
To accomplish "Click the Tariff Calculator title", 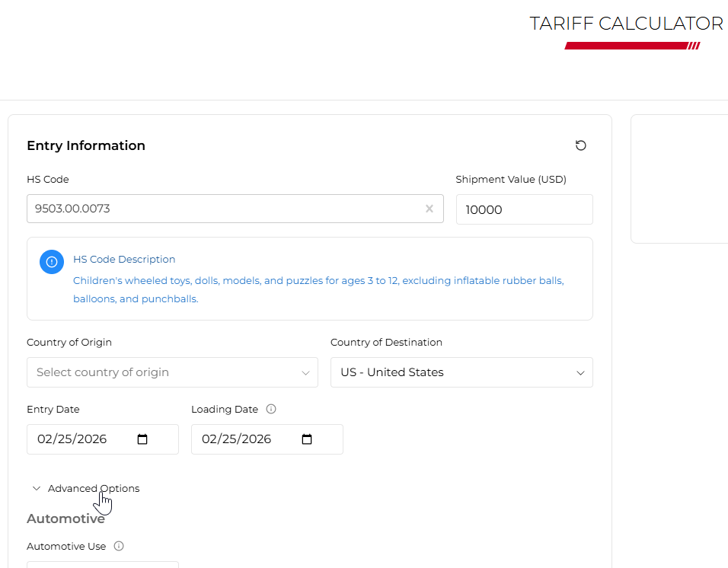I will point(626,24).
